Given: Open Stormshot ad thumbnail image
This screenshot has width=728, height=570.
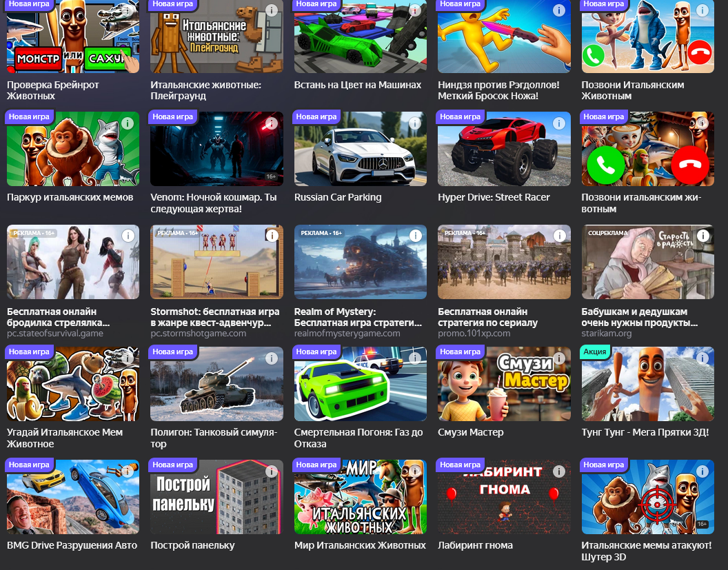Looking at the screenshot, I should pyautogui.click(x=217, y=262).
